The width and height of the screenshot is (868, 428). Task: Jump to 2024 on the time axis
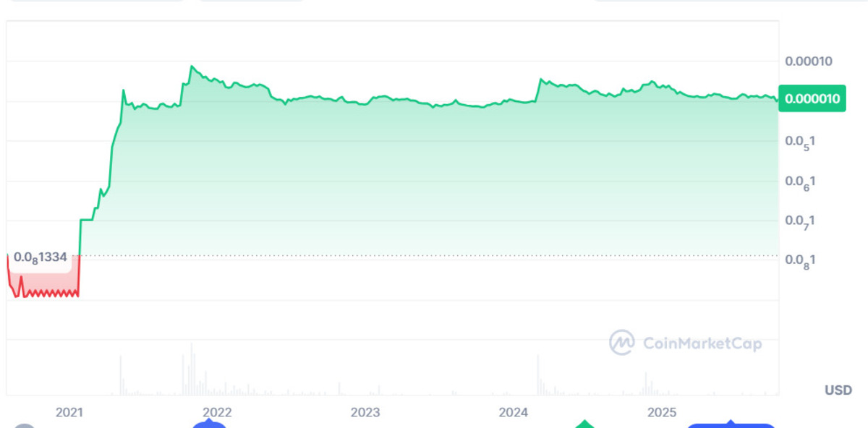[514, 412]
